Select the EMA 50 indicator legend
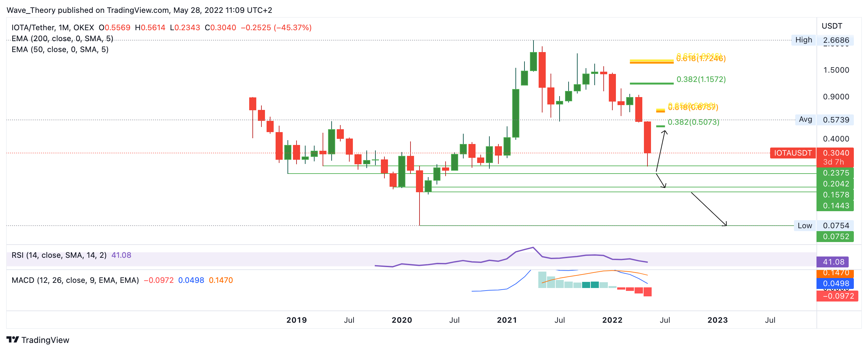 [x=60, y=50]
